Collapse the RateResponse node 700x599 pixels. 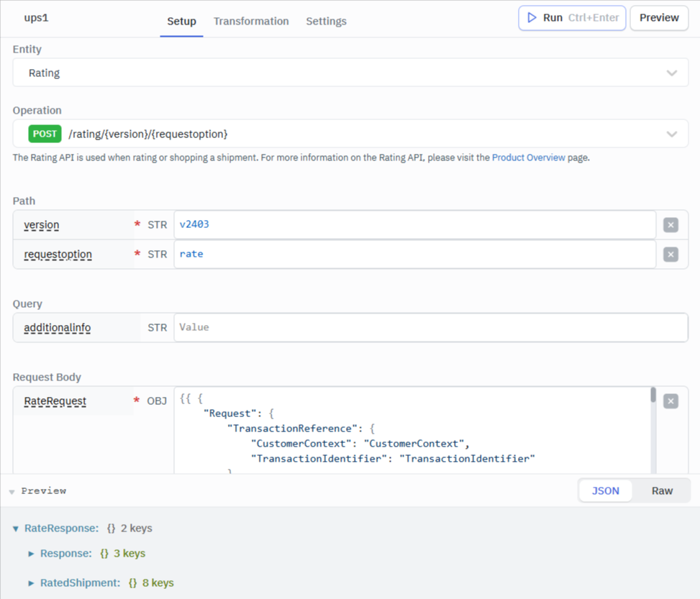16,529
